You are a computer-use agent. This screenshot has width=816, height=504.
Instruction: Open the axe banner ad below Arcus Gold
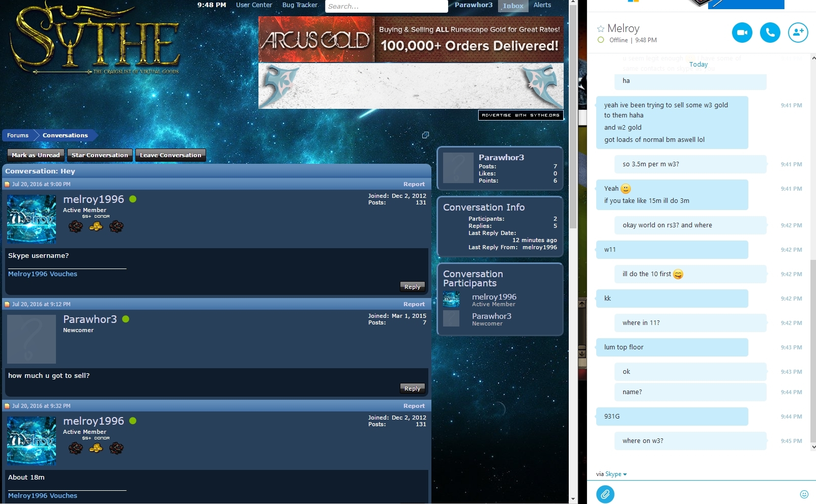coord(411,86)
